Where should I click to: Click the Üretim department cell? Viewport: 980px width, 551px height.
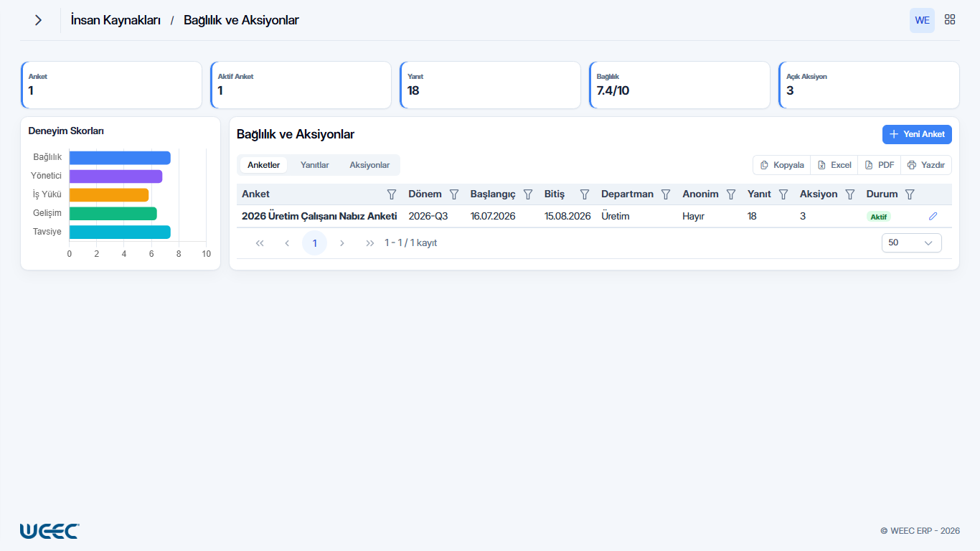(x=615, y=216)
